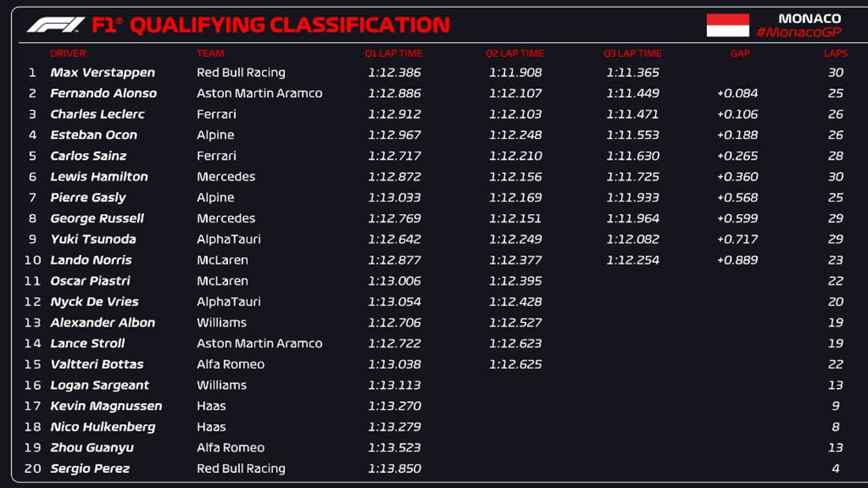Open Fernando Alonso driver name
Screen dimensions: 868x488
(x=103, y=93)
